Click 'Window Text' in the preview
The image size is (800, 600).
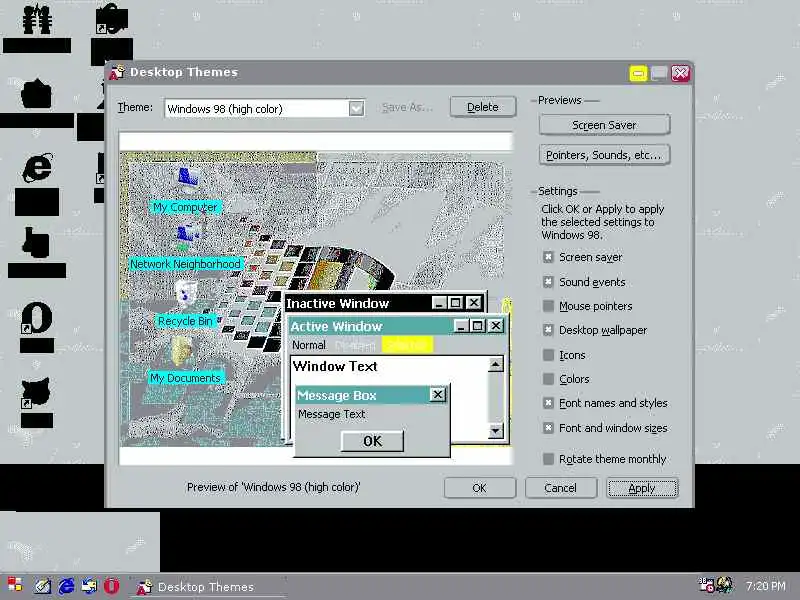[x=335, y=366]
